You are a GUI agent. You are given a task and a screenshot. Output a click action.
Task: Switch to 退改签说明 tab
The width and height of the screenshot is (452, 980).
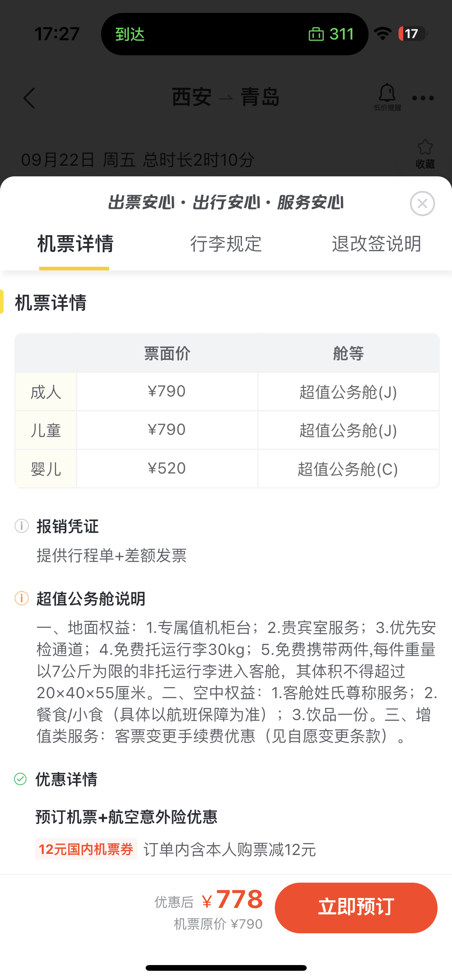(376, 244)
